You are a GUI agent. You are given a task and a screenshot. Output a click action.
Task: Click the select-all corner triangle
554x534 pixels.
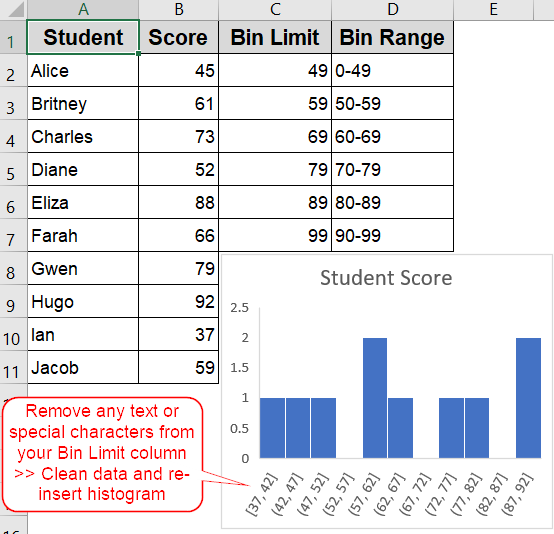[14, 10]
